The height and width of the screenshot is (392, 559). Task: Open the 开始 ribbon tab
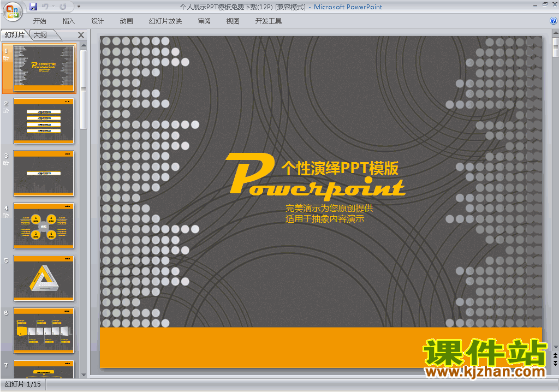click(39, 21)
